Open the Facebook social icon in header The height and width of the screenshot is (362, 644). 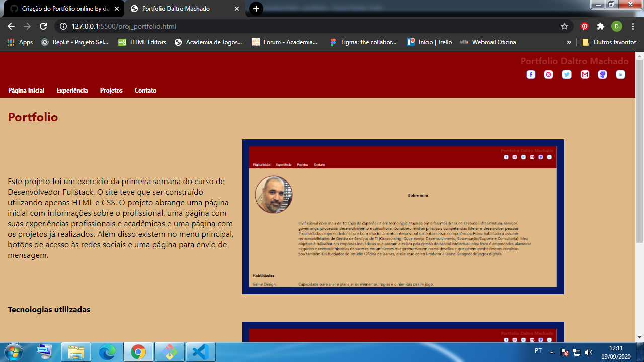click(531, 75)
